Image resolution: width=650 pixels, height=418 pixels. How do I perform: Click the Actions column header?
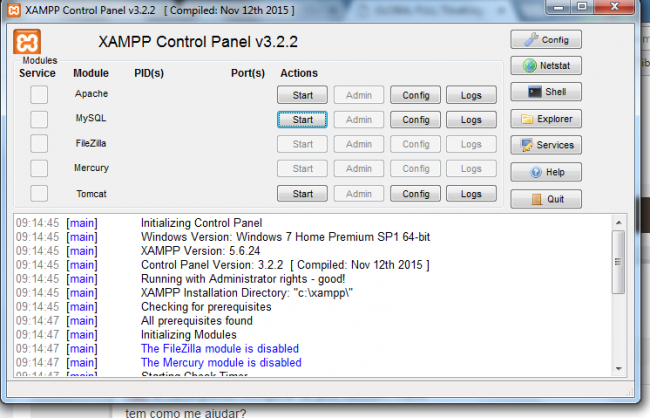(x=299, y=73)
